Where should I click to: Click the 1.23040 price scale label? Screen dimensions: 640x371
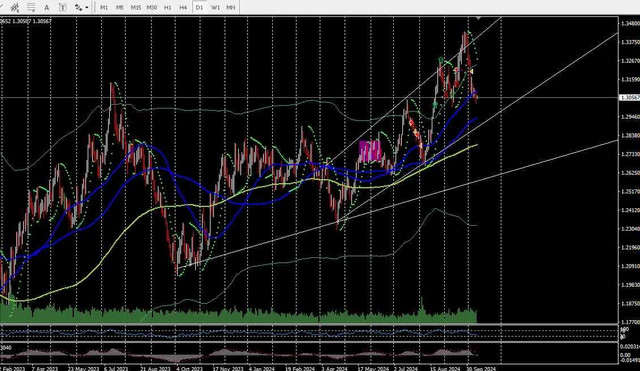click(630, 229)
